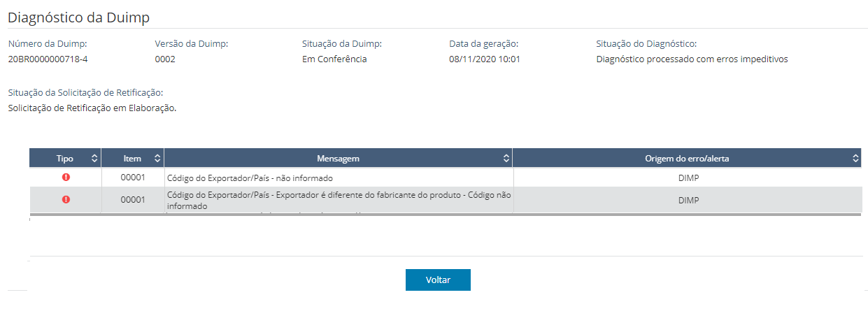Click the DIMP origin cell in the second row
This screenshot has width=868, height=325.
[688, 200]
